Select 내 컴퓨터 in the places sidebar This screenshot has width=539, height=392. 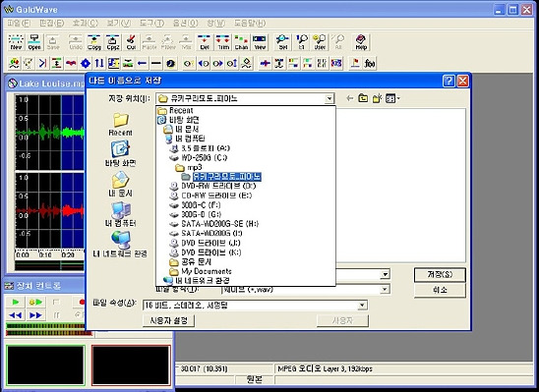[x=120, y=214]
